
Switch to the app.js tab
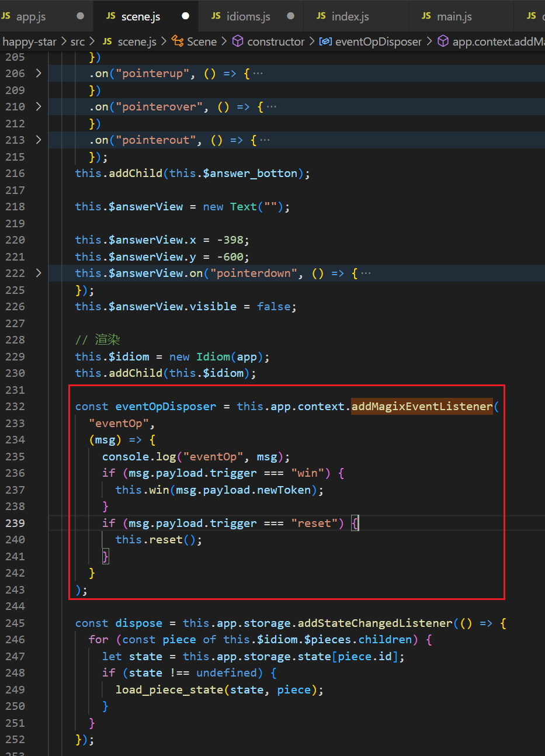click(30, 16)
